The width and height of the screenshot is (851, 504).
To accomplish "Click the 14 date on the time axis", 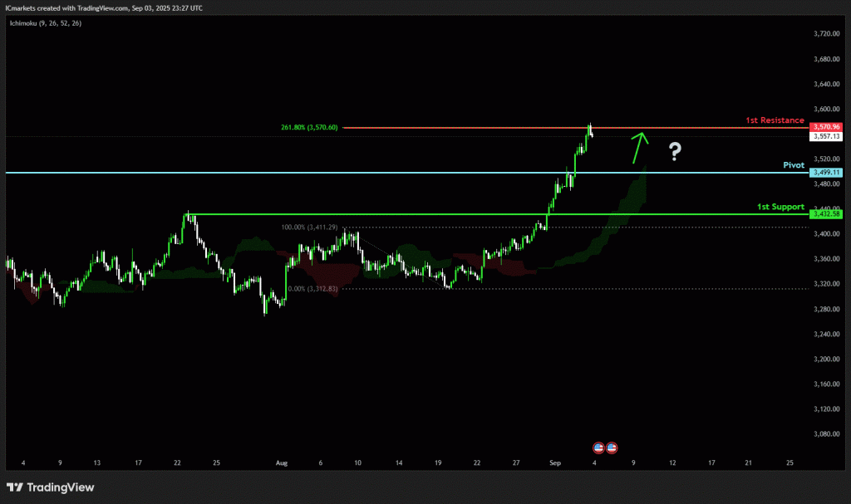I will 399,462.
